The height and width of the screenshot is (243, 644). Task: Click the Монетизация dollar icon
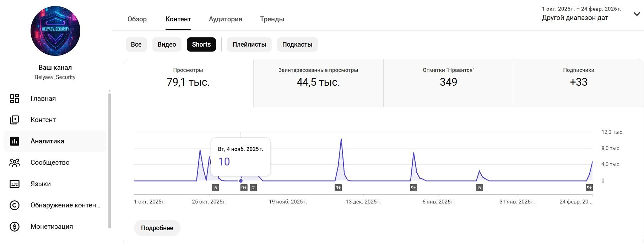coord(15,227)
